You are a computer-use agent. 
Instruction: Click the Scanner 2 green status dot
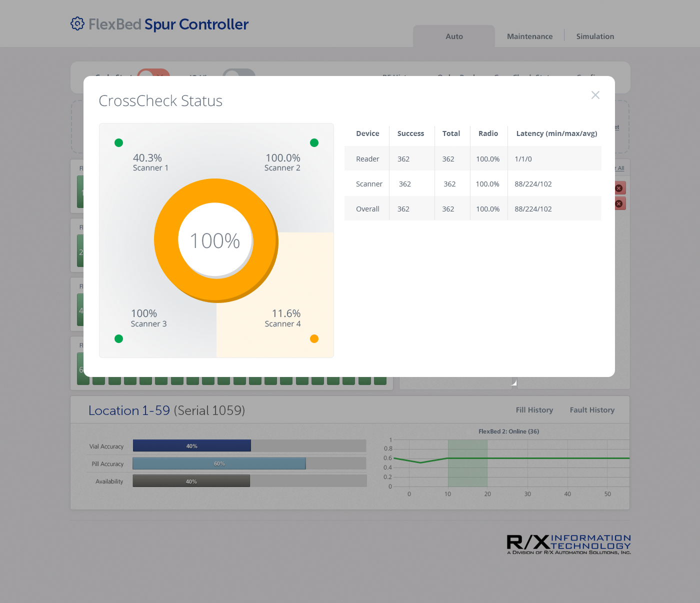314,143
